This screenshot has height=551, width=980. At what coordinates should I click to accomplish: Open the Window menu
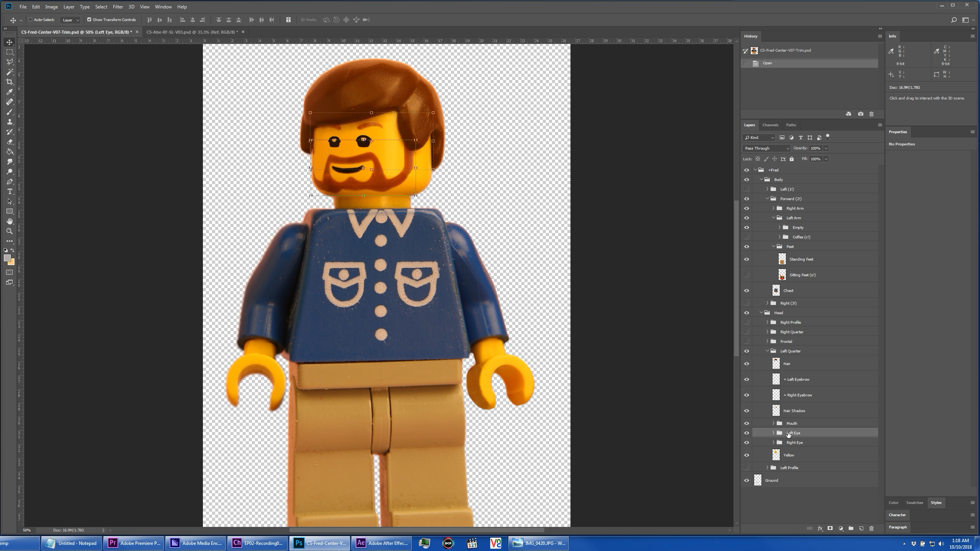(x=163, y=7)
